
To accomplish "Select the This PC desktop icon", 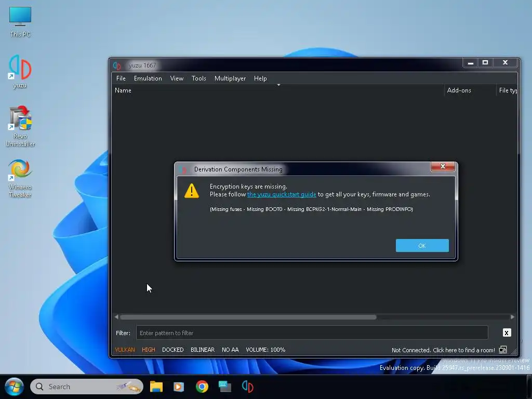I will click(20, 22).
